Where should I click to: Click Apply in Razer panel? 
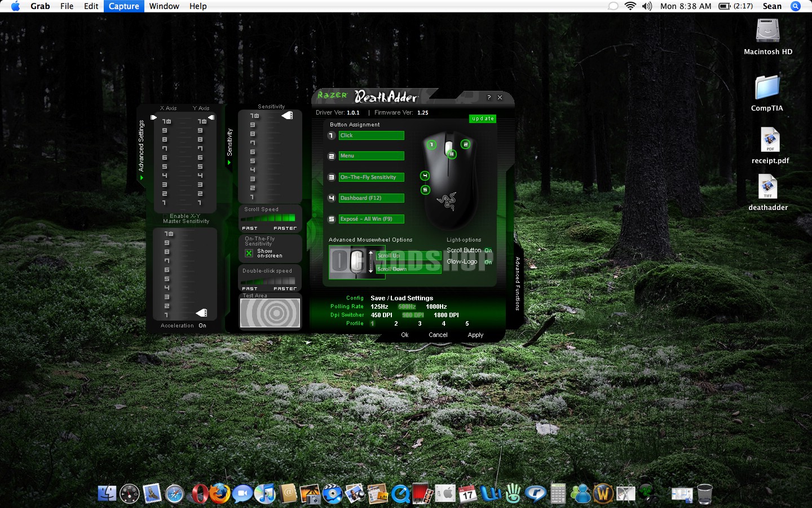tap(476, 335)
